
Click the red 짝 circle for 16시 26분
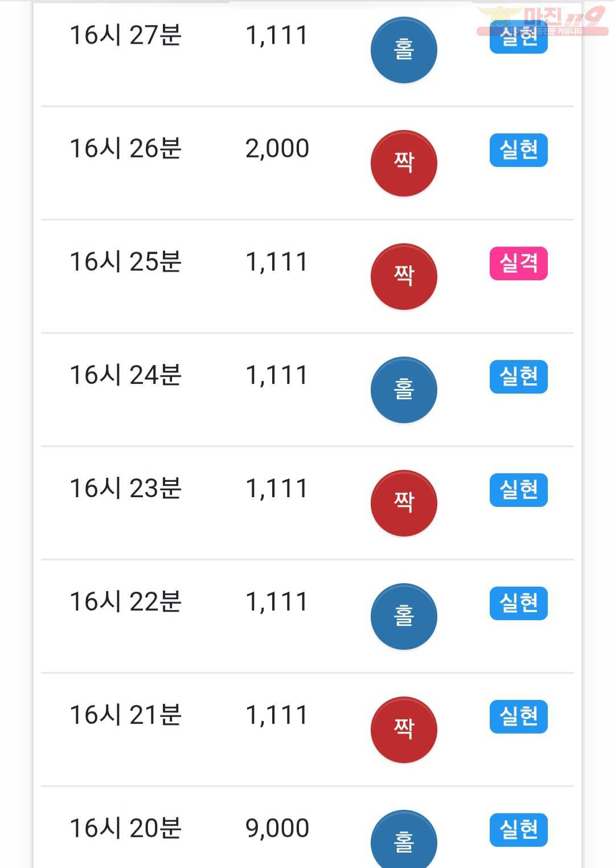(404, 163)
